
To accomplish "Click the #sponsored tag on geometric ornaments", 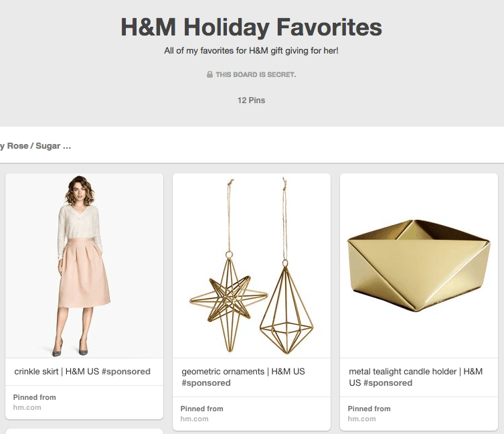I will pyautogui.click(x=206, y=383).
